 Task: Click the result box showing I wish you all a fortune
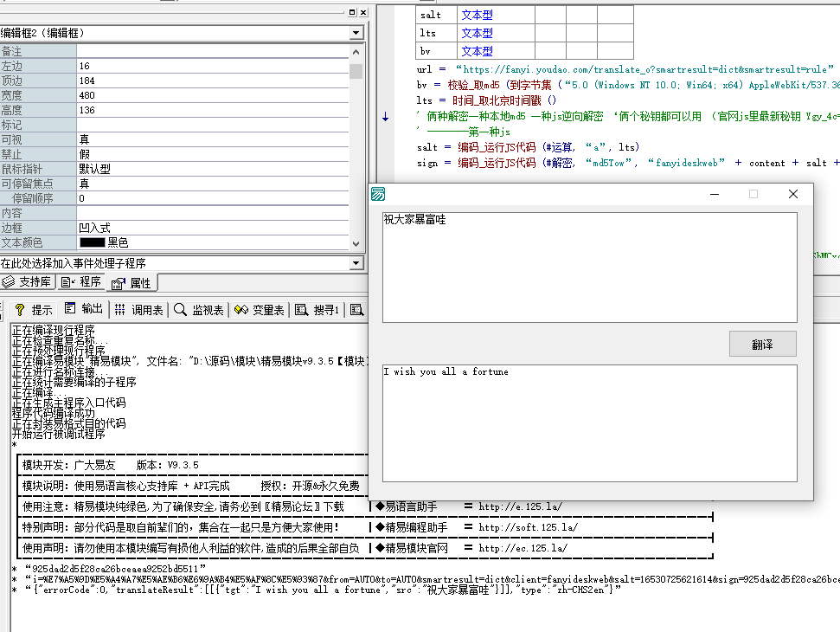pyautogui.click(x=590, y=423)
